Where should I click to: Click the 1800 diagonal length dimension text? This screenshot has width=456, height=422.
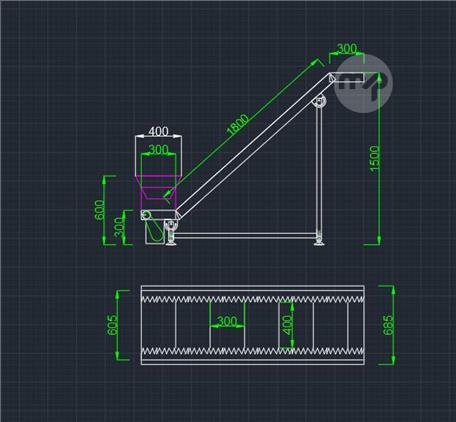pos(238,124)
